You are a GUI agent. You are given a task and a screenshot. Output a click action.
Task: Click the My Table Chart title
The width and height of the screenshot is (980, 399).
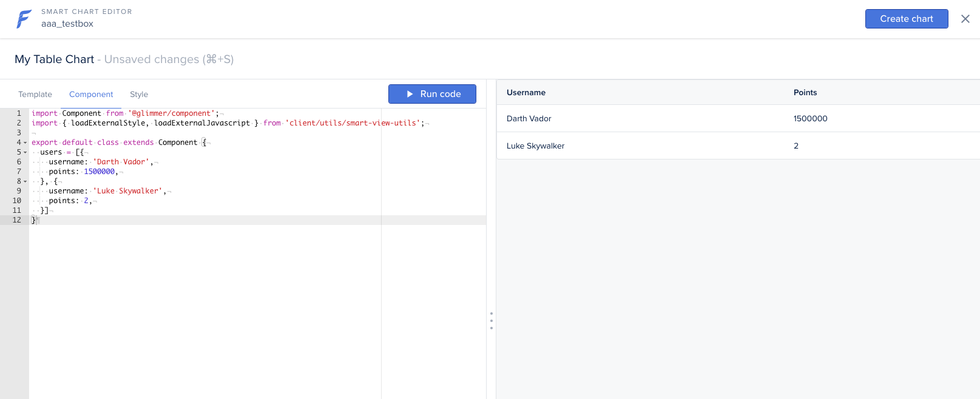(x=55, y=59)
